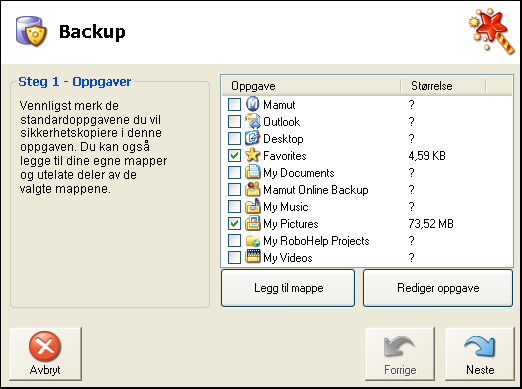Select the Favorites row label

285,156
